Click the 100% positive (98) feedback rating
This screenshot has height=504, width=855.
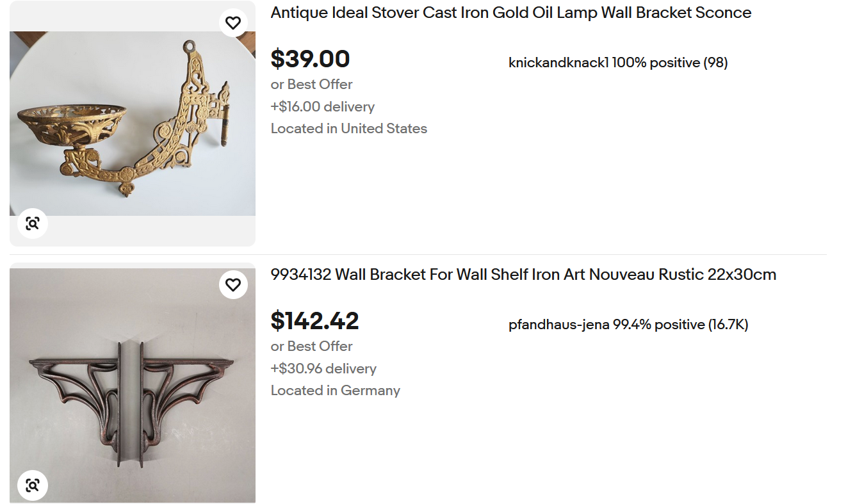[670, 63]
